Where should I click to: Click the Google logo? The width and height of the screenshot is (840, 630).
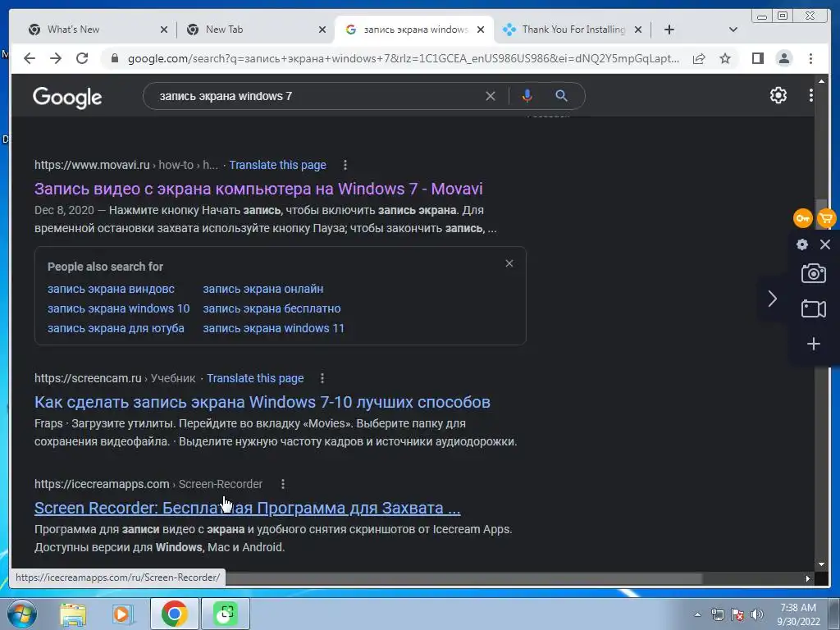tap(67, 98)
